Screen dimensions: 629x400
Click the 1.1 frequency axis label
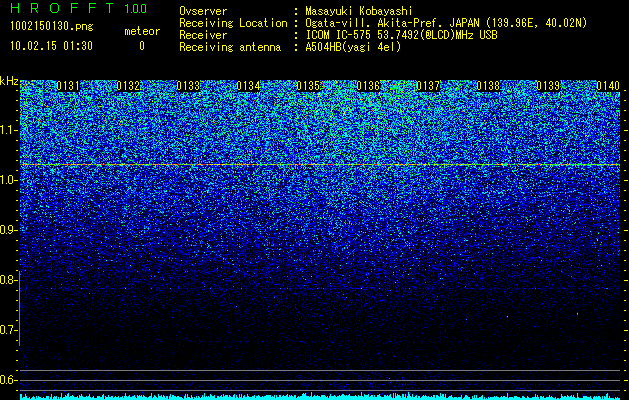click(x=8, y=130)
